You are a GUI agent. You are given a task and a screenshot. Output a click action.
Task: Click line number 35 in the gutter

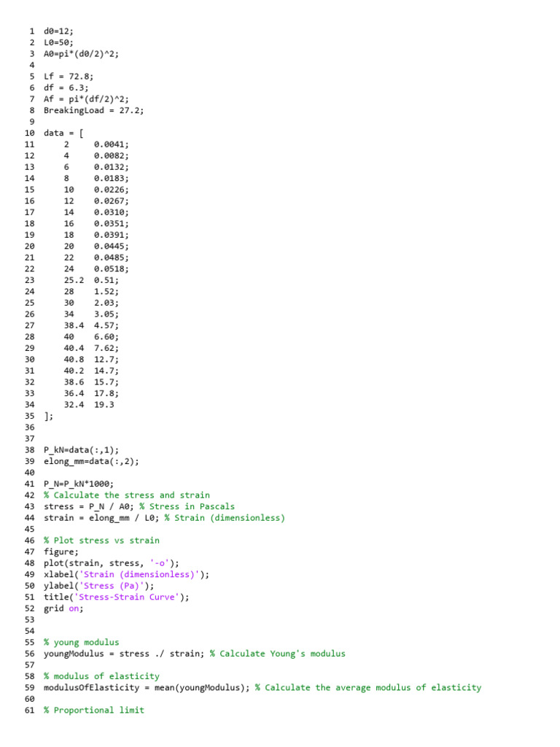point(30,416)
